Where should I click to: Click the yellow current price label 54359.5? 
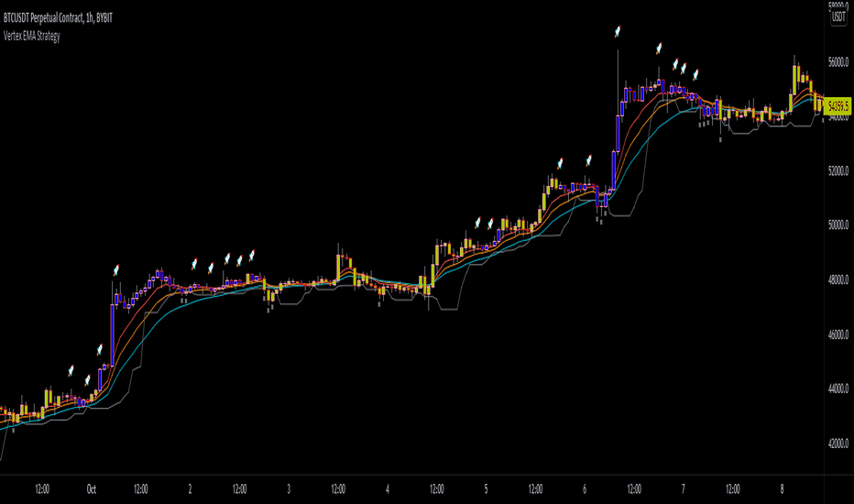838,105
